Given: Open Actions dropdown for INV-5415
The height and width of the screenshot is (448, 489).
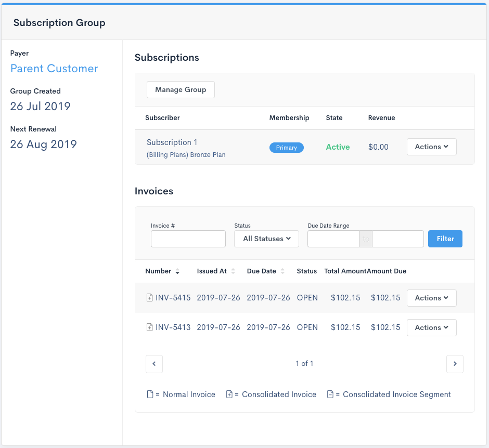Looking at the screenshot, I should pos(431,298).
